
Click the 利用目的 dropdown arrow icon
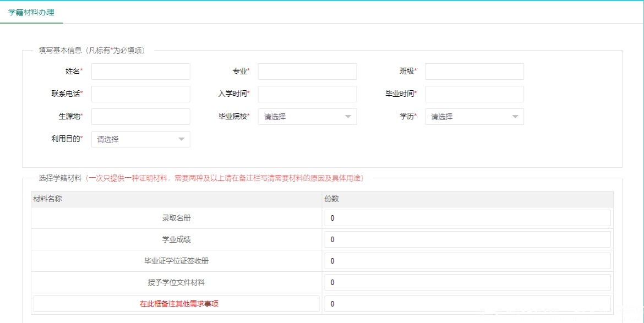coord(181,139)
